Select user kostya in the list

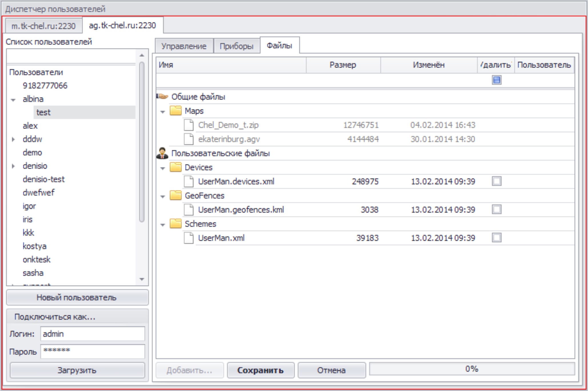click(x=35, y=246)
